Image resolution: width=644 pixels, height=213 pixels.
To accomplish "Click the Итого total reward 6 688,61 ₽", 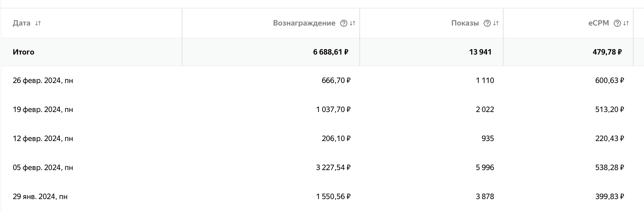I will point(330,52).
